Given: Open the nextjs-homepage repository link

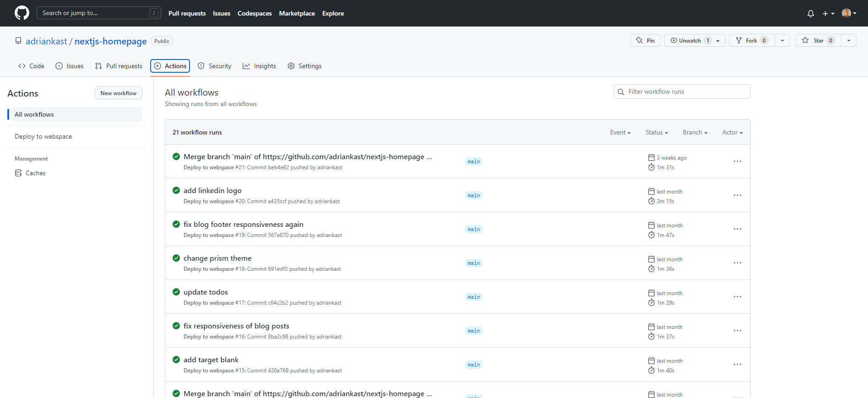Looking at the screenshot, I should pyautogui.click(x=111, y=41).
